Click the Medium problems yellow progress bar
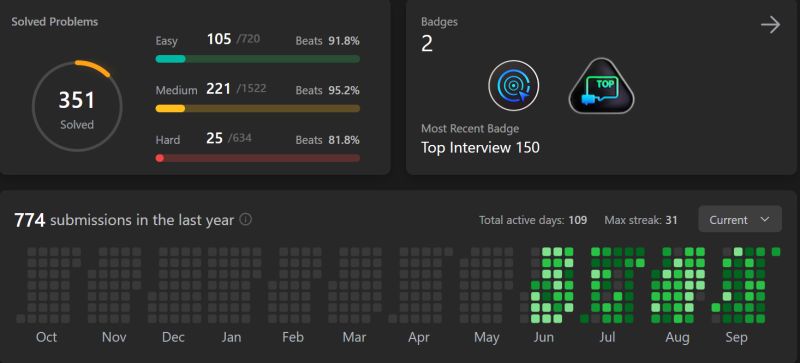Viewport: 800px width, 363px height. [x=258, y=108]
